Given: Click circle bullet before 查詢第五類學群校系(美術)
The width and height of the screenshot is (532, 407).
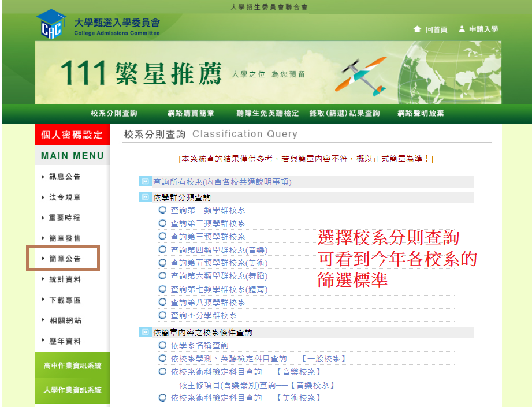Looking at the screenshot, I should click(162, 263).
